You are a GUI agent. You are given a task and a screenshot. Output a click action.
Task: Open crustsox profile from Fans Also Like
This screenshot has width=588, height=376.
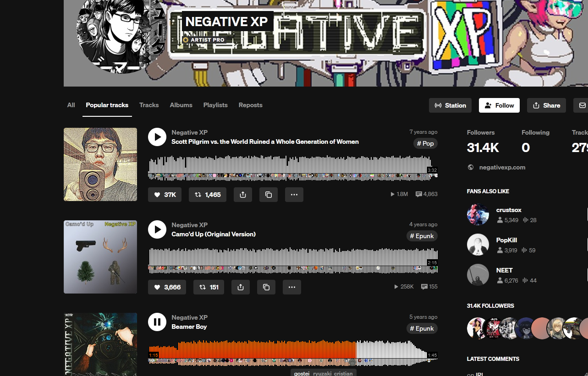[x=509, y=210]
